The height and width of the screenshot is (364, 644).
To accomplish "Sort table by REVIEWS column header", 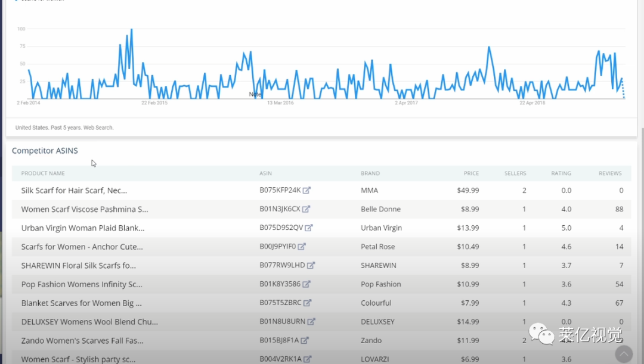I will 611,173.
